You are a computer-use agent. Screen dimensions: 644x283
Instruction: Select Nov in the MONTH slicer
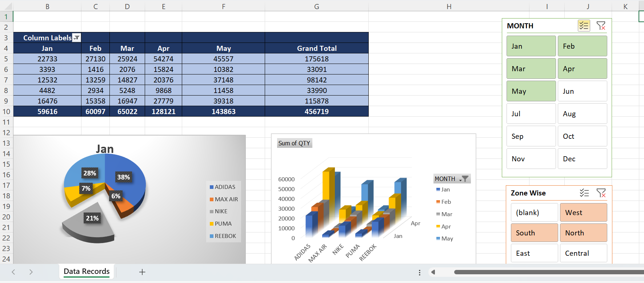[531, 159]
